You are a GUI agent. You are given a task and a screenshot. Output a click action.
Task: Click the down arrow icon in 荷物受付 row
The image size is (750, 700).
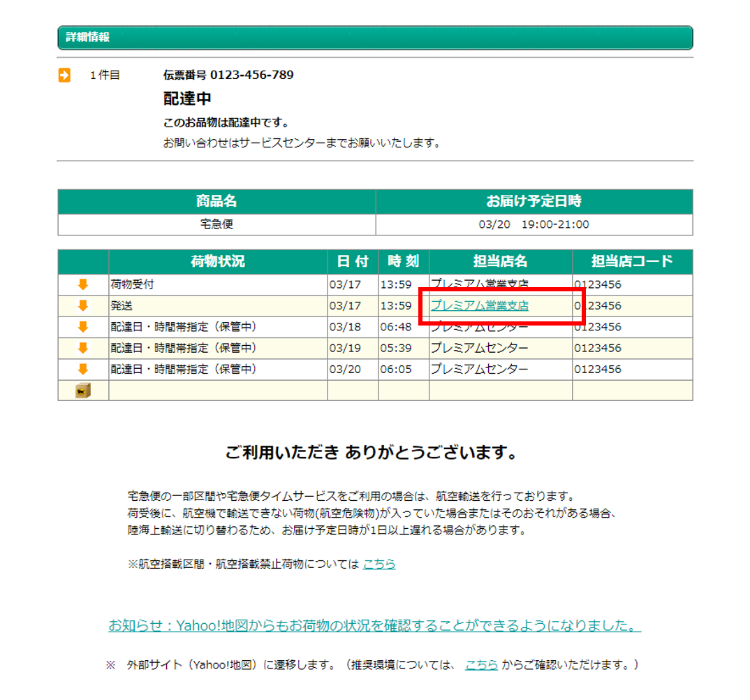tap(83, 285)
